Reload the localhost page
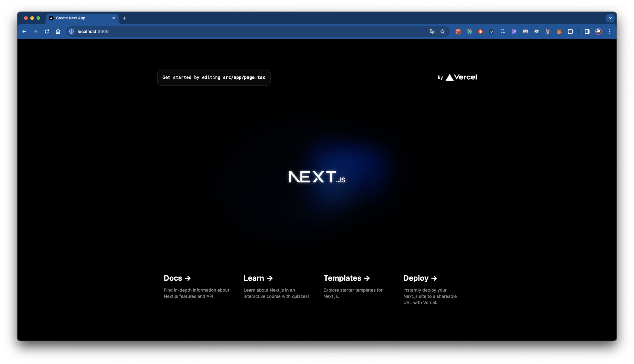The image size is (634, 364). click(47, 32)
